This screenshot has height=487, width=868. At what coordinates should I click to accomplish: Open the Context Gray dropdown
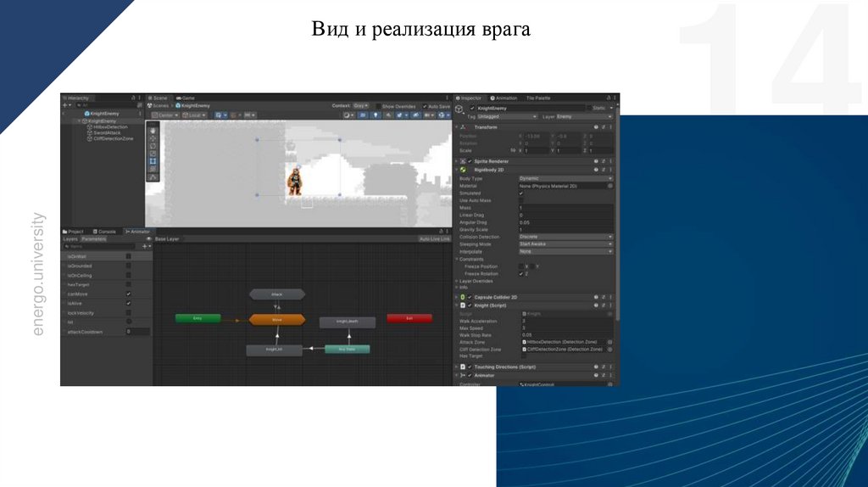[x=361, y=106]
